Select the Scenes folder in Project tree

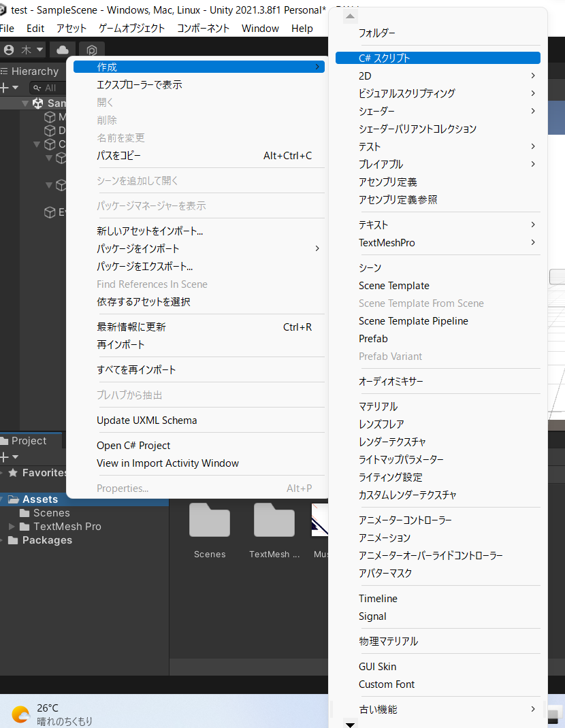[45, 513]
